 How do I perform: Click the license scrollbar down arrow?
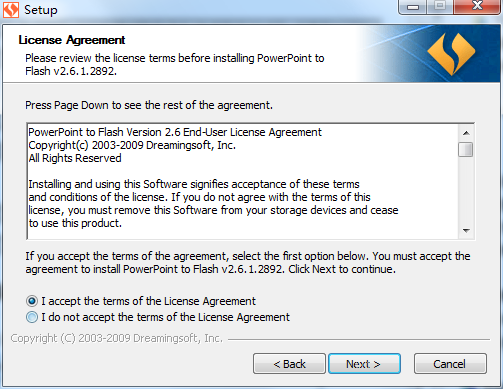tap(466, 230)
